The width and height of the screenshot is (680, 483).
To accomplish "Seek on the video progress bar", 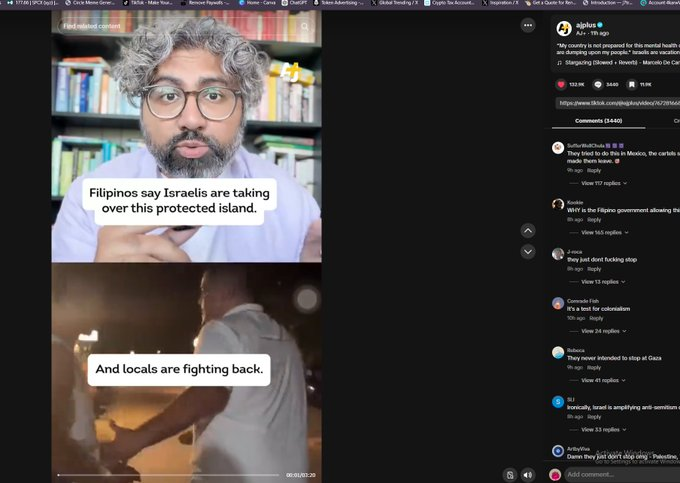I will (168, 475).
